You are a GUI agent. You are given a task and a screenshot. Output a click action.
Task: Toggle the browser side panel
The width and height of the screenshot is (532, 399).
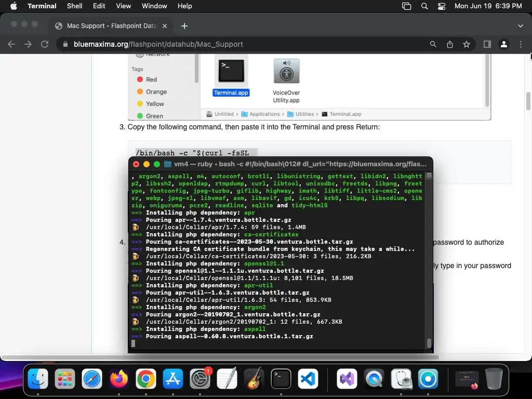click(x=487, y=44)
